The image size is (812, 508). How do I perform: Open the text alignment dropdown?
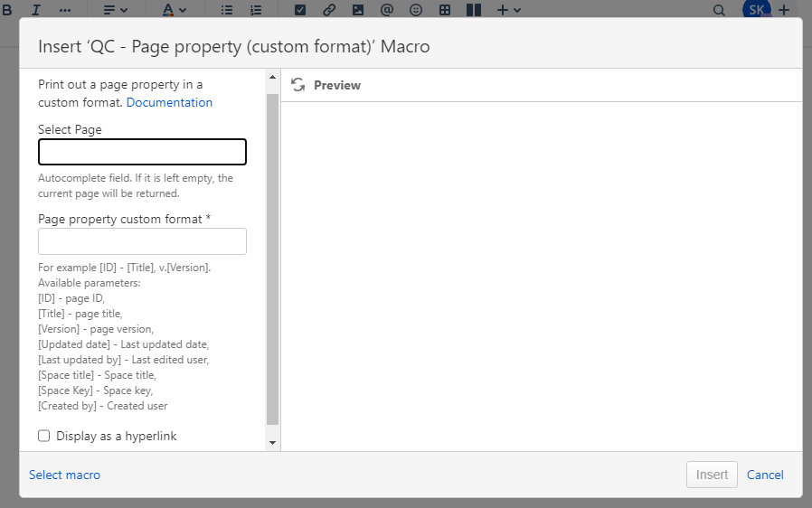(x=115, y=10)
